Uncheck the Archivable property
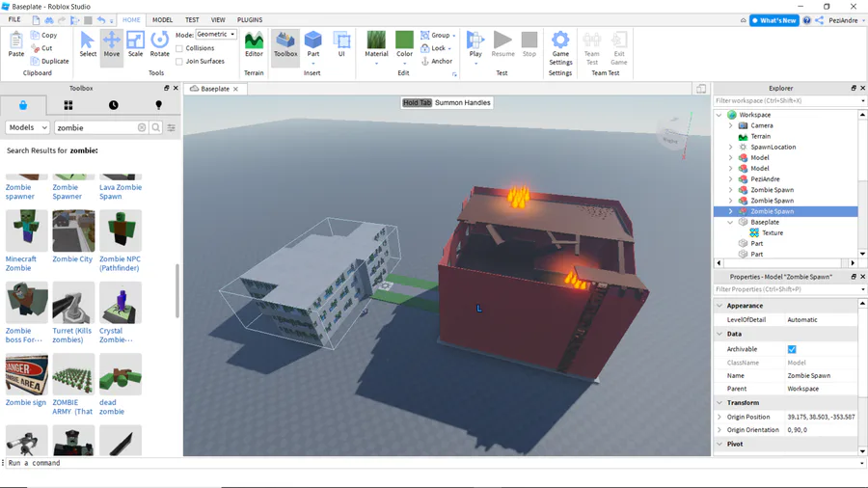The image size is (868, 488). (x=792, y=349)
